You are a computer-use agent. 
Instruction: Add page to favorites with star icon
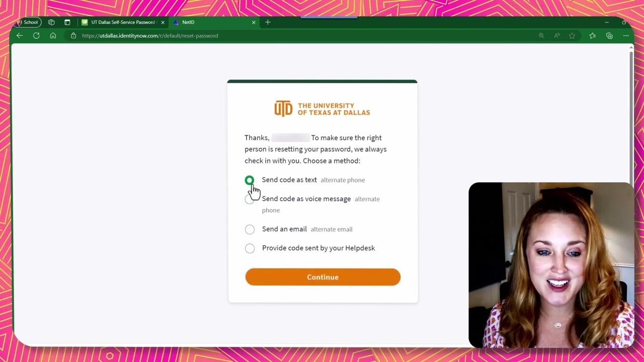point(572,36)
